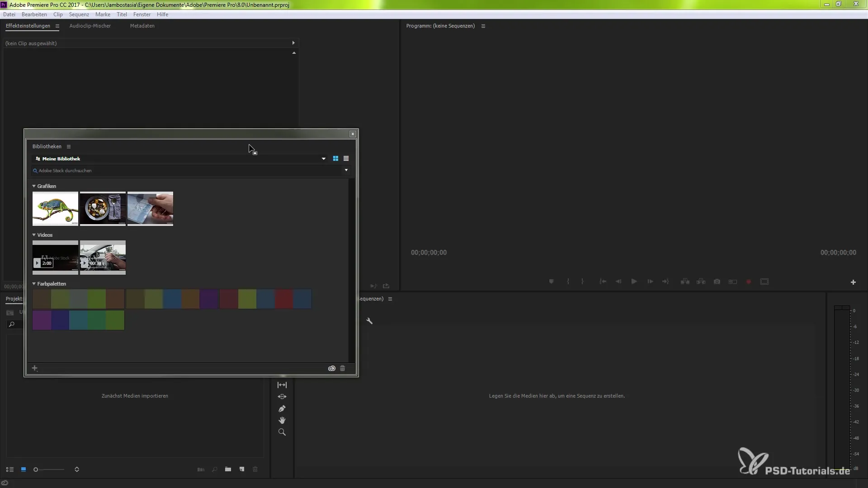Select the Zoom tool
The height and width of the screenshot is (488, 868).
tap(282, 432)
